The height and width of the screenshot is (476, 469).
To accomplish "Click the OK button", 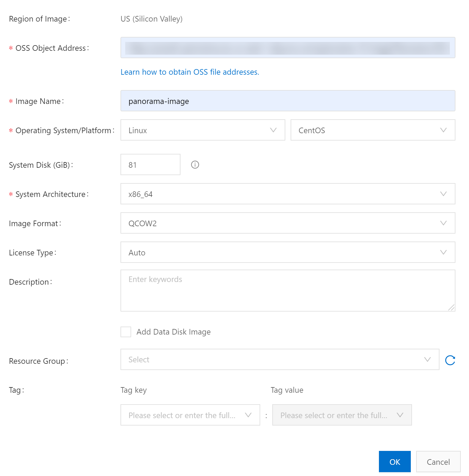I will click(395, 462).
